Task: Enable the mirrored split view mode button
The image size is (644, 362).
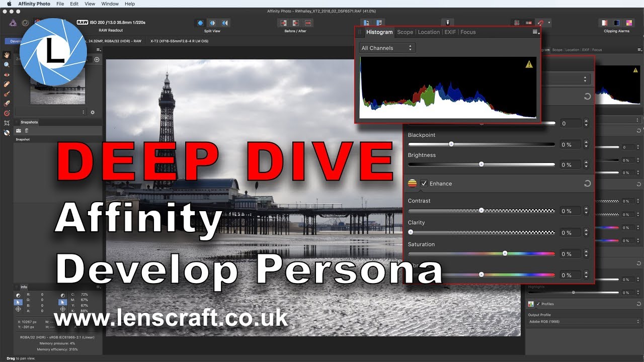Action: coord(225,23)
